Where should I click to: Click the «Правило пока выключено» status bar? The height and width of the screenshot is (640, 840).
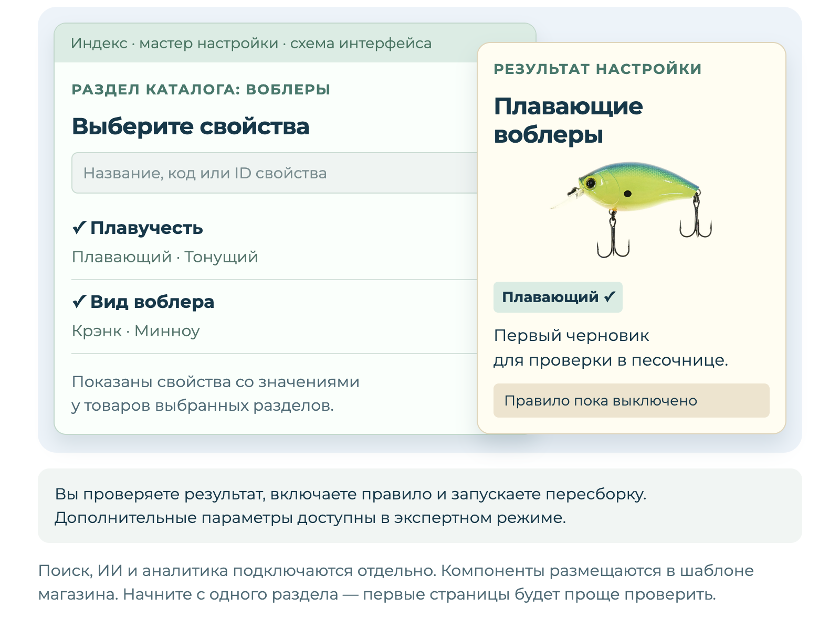tap(631, 401)
